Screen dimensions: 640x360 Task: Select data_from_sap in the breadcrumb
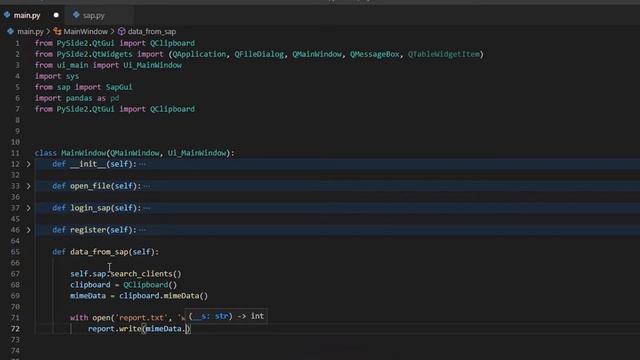point(152,31)
